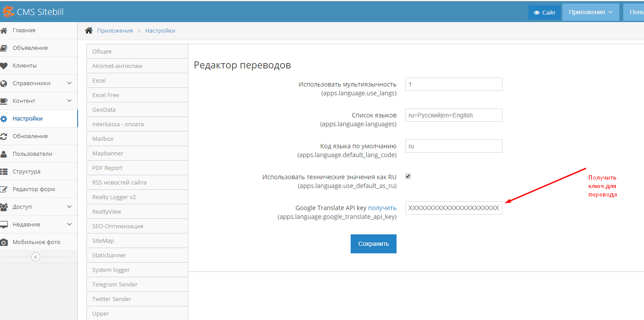This screenshot has height=320, width=644.
Task: Open the Объявления menu item
Action: (38, 48)
